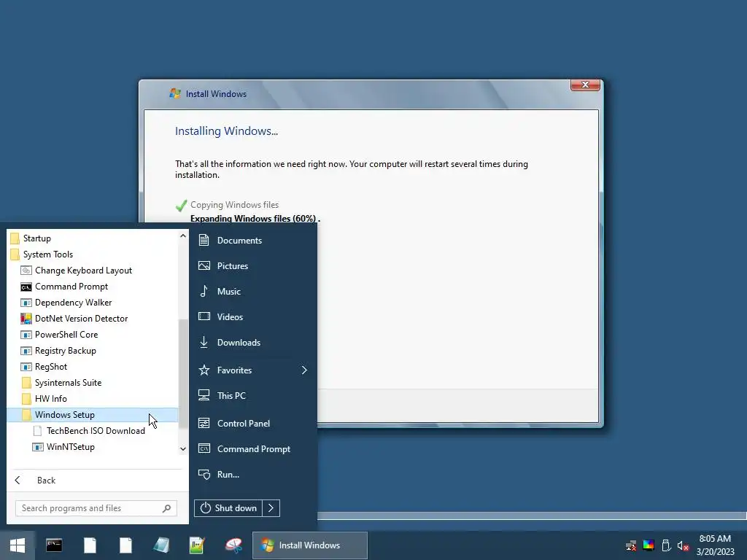Launch the paint palette taskbar app
Image resolution: width=747 pixels, height=560 pixels.
[x=233, y=545]
